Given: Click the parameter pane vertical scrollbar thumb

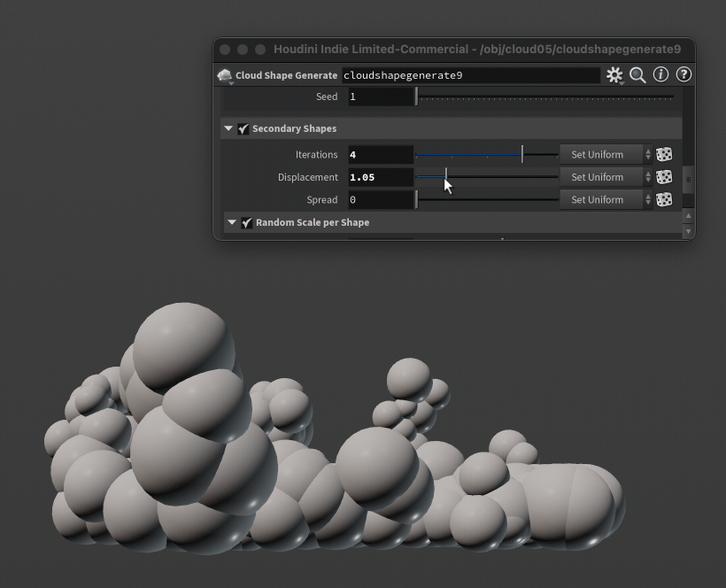Looking at the screenshot, I should (689, 180).
